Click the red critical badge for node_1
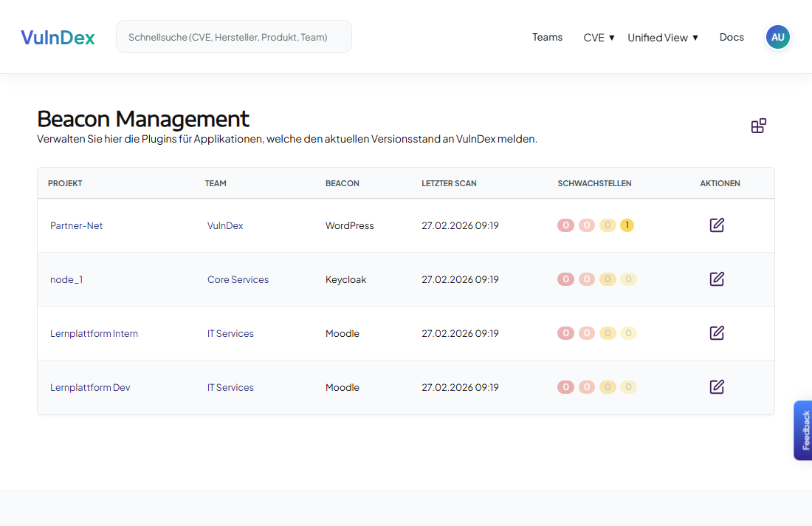This screenshot has width=812, height=526. 565,279
